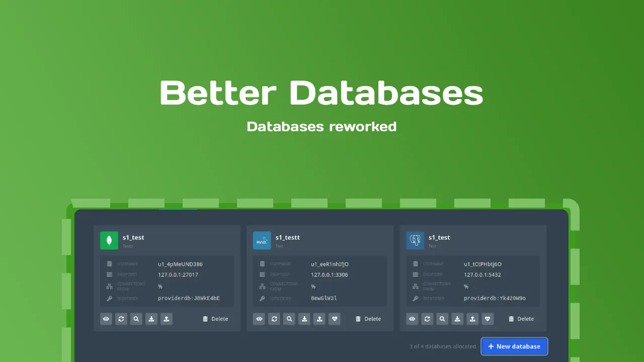Open search icon on PostgreSQL s1_test card
The image size is (644, 362).
442,319
